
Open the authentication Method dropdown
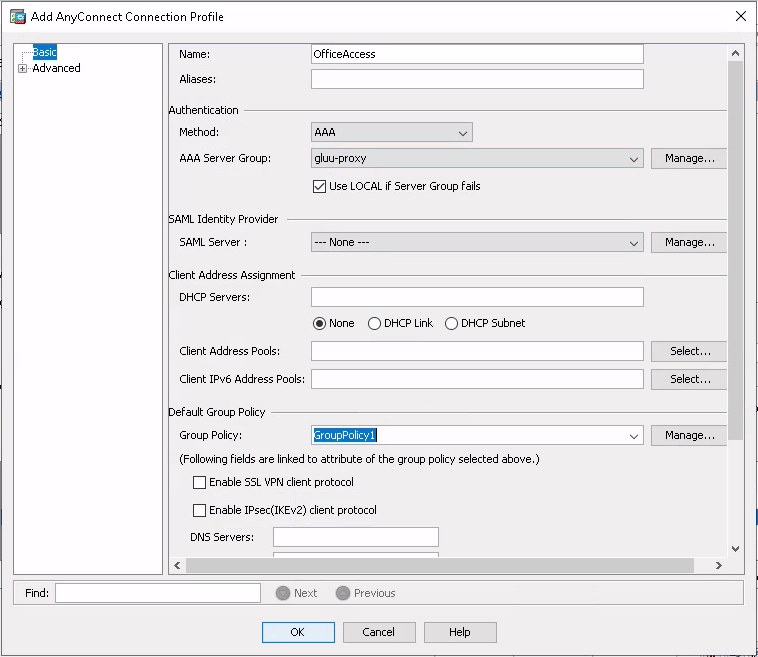coord(463,132)
